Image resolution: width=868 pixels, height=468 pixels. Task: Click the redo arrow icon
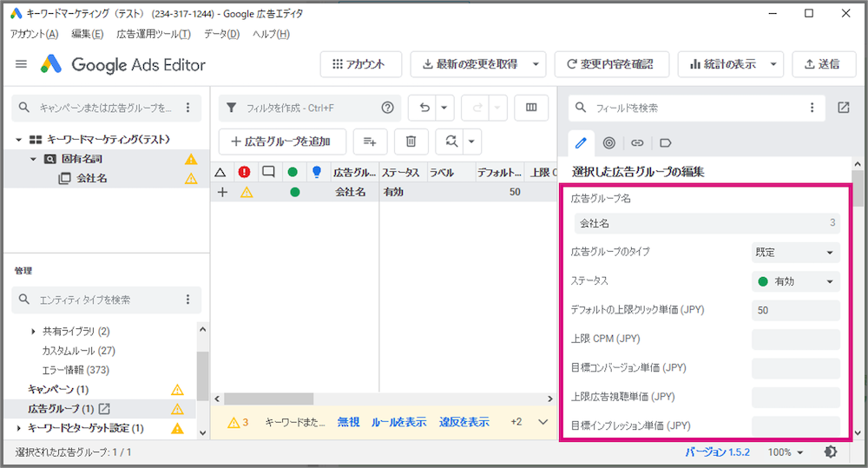477,108
